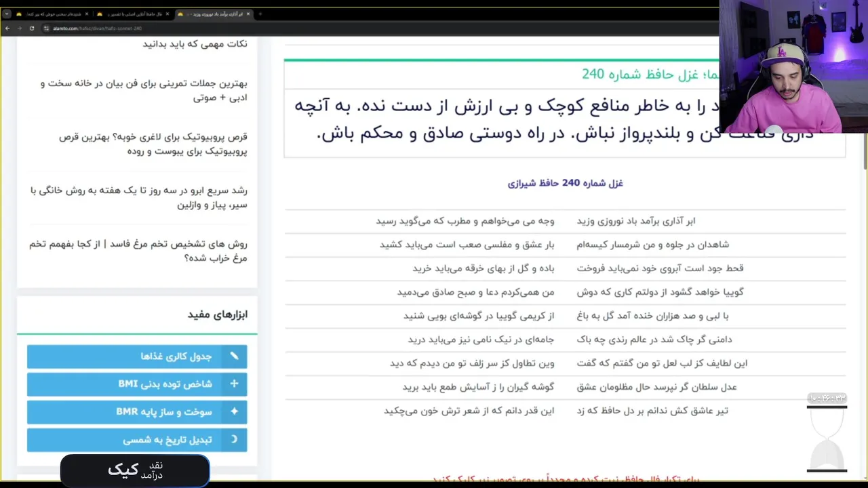
Task: Switch to the first browser tab
Action: [52, 14]
